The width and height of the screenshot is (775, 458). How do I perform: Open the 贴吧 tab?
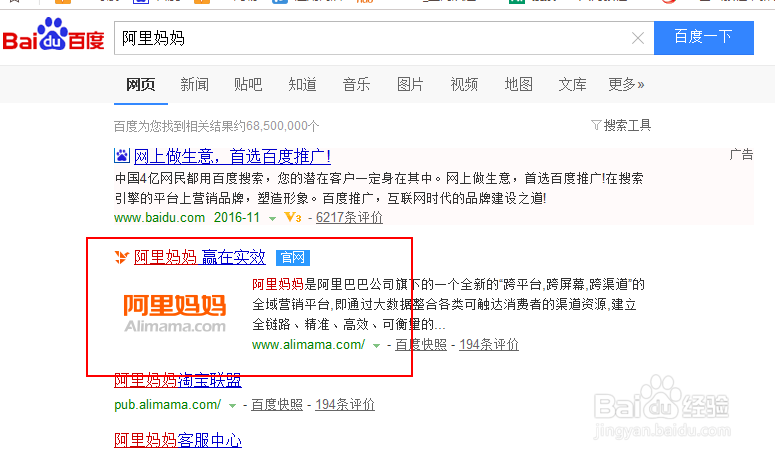click(x=248, y=84)
